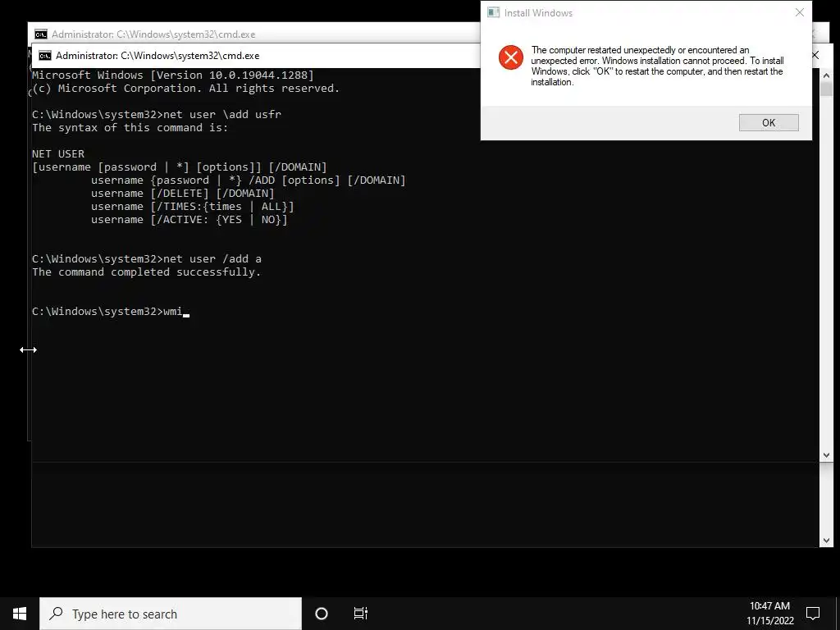Click the cmd scrollbar thumb
Image resolution: width=840 pixels, height=630 pixels.
click(x=826, y=89)
